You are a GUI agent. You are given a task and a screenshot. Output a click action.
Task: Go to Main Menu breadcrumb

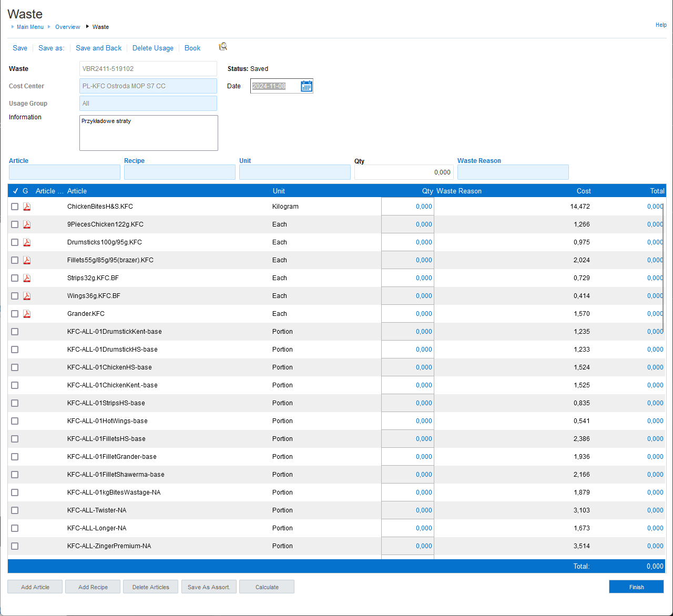click(30, 27)
